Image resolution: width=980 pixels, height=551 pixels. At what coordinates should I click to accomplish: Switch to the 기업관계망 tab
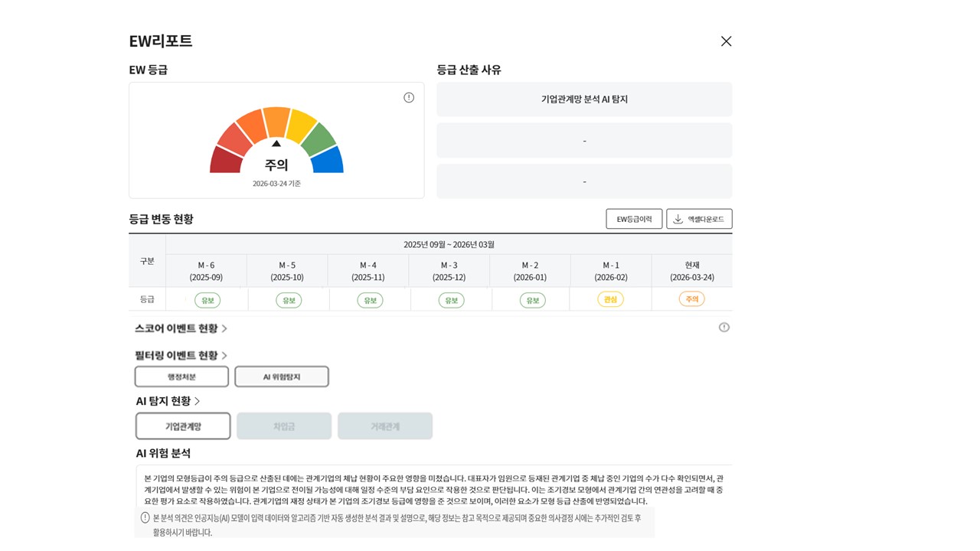pos(183,426)
